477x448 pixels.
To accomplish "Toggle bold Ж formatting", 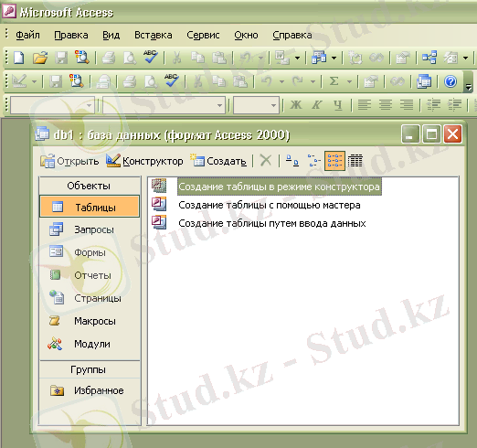I will point(296,105).
